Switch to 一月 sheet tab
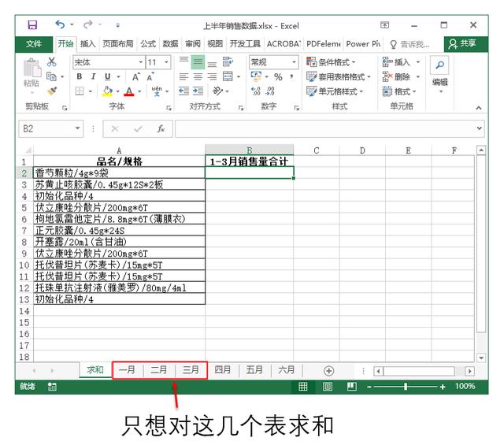This screenshot has width=504, height=445. coord(127,369)
